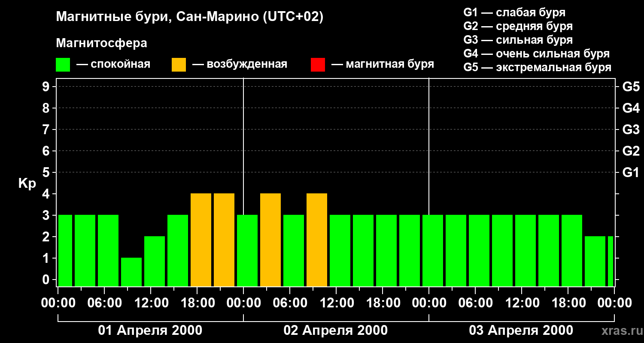644x343 pixels.
Task: Click the Kp axis value 5
Action: tap(47, 172)
